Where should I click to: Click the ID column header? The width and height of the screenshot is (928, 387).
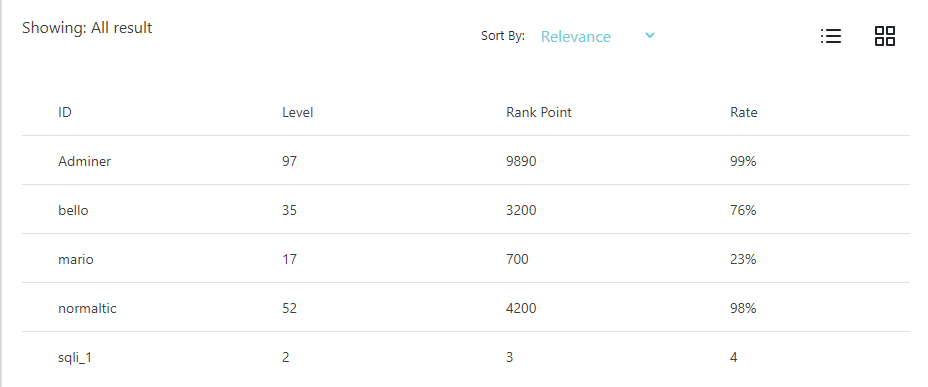(x=65, y=112)
